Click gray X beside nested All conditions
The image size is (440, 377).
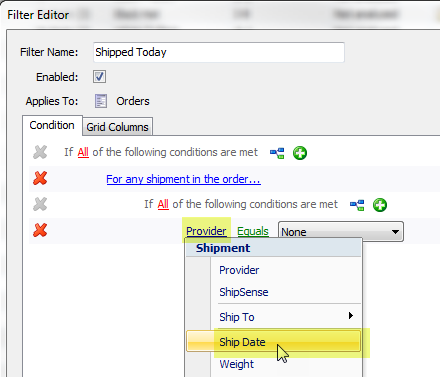[40, 204]
